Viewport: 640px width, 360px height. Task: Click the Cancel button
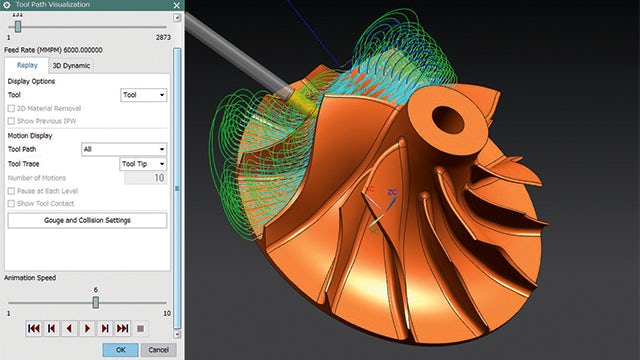158,350
